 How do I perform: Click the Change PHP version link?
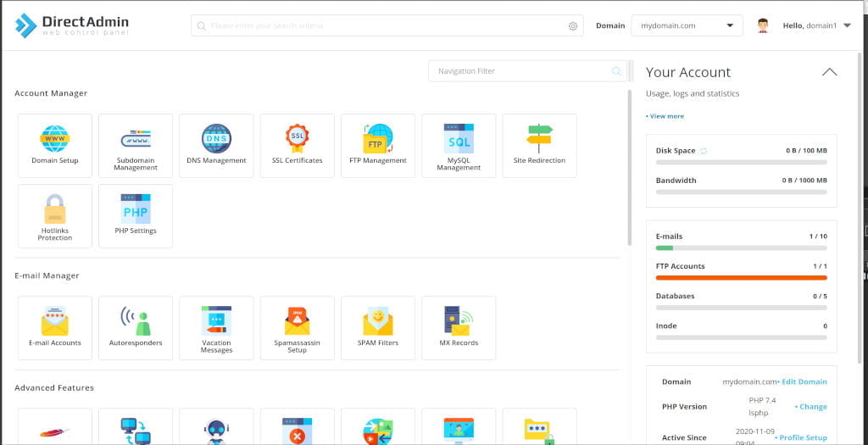[811, 407]
